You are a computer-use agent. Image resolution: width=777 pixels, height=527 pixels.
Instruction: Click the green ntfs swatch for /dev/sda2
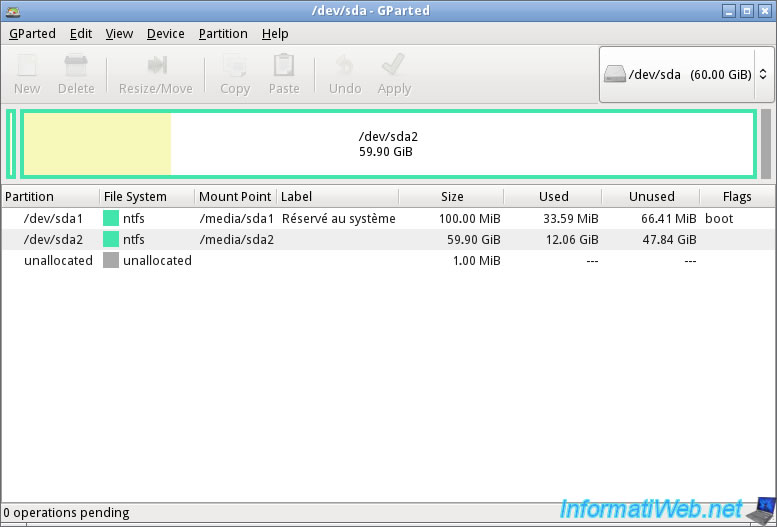(x=111, y=239)
